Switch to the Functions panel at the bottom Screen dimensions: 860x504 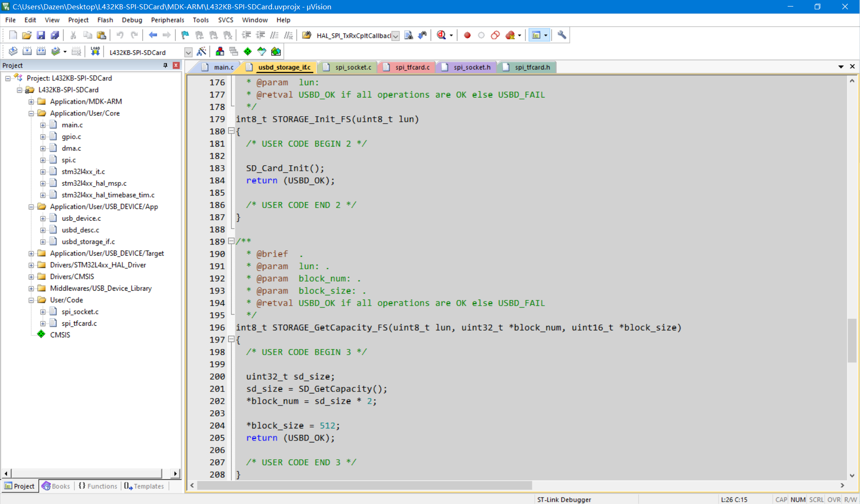[x=97, y=486]
